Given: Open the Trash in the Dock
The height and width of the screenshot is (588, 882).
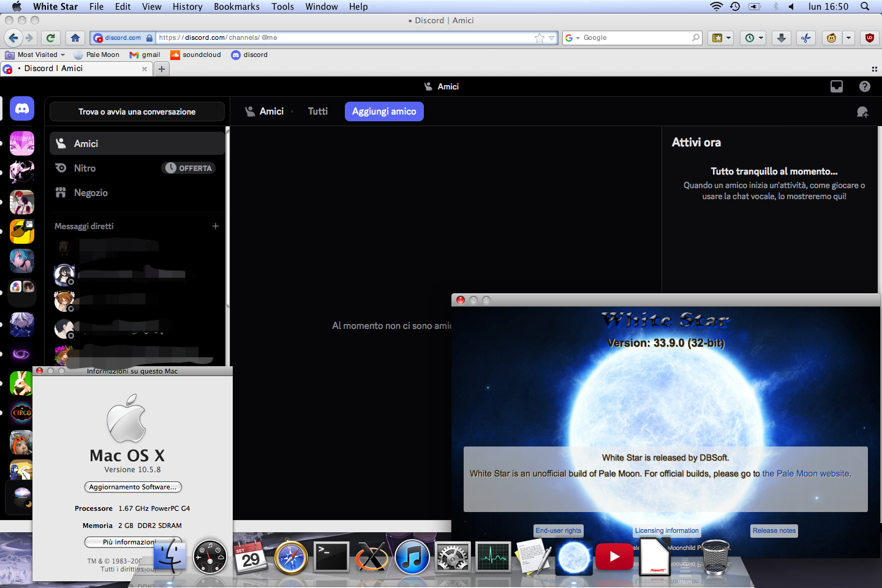Looking at the screenshot, I should click(x=715, y=557).
